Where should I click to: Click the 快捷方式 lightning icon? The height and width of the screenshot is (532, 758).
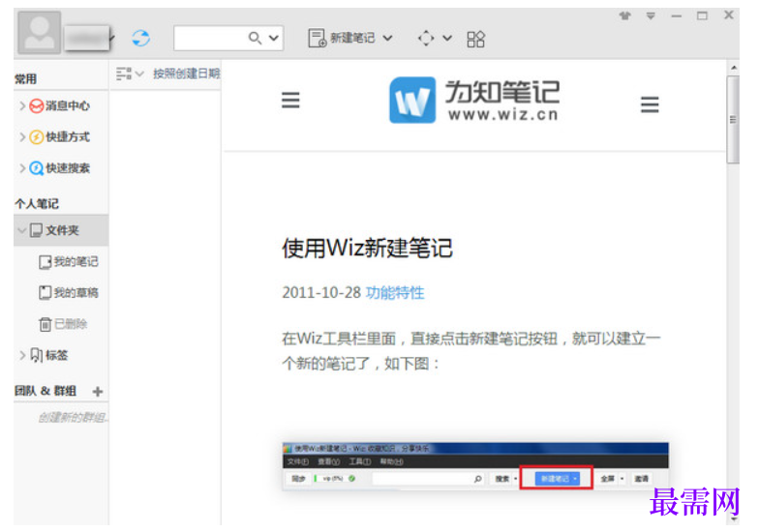pos(36,137)
